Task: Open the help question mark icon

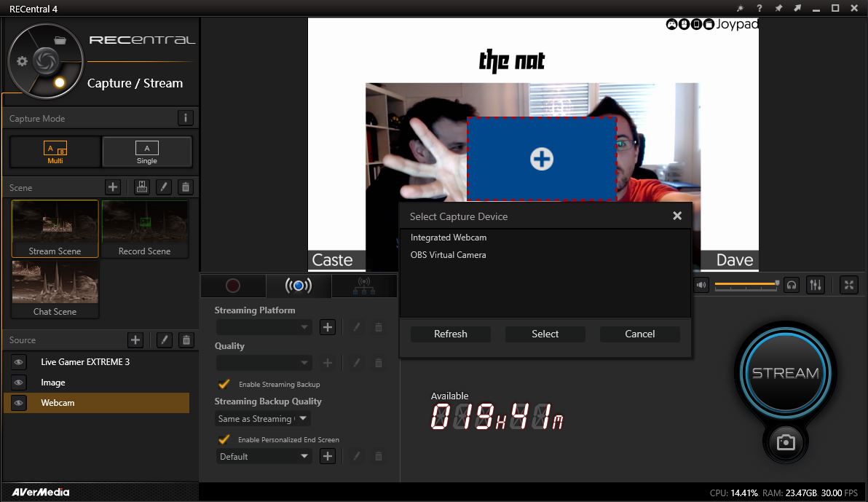Action: point(759,8)
